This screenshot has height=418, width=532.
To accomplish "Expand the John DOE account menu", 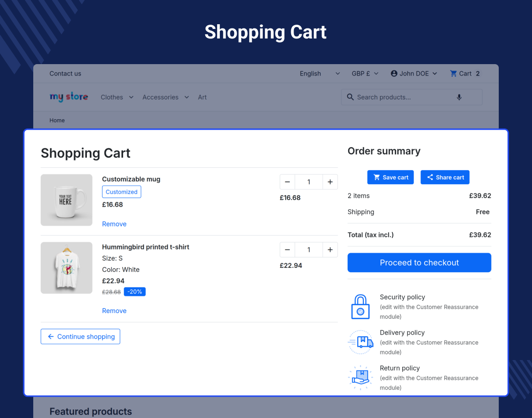I will [414, 74].
